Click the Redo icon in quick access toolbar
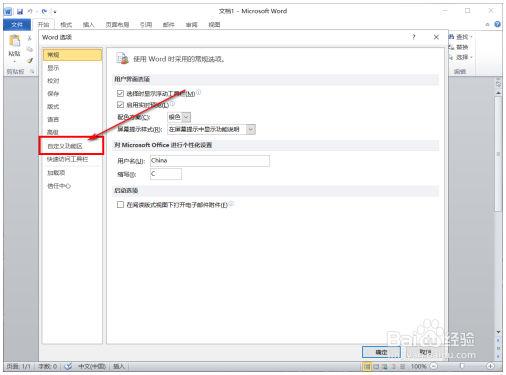The image size is (506, 375). tap(44, 12)
